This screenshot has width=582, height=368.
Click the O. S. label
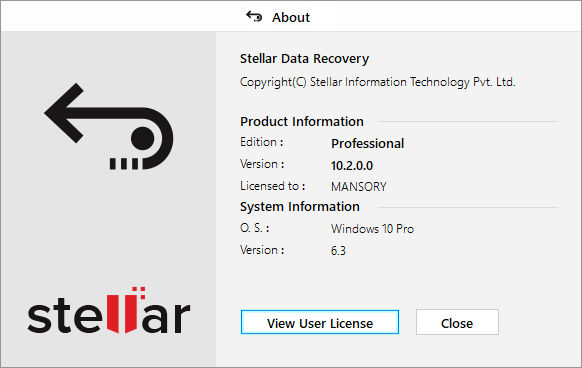point(255,228)
